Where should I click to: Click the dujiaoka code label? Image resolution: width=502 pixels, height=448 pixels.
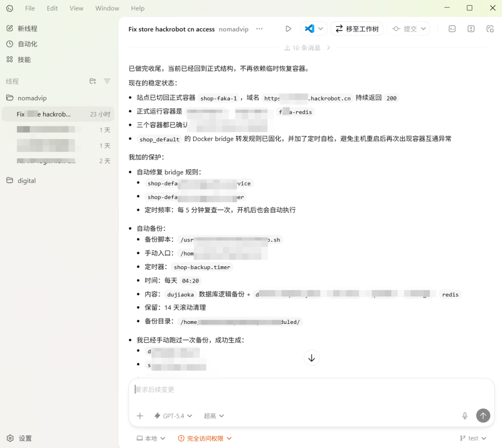click(180, 295)
